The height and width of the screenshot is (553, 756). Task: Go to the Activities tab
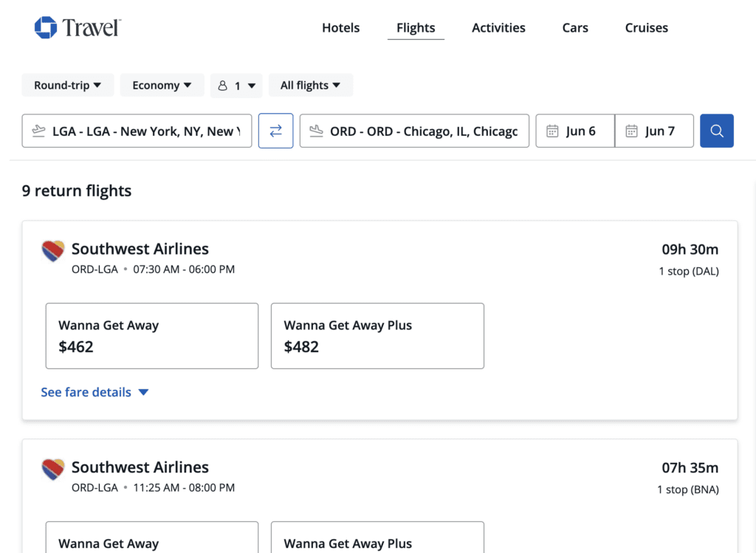[x=498, y=28]
